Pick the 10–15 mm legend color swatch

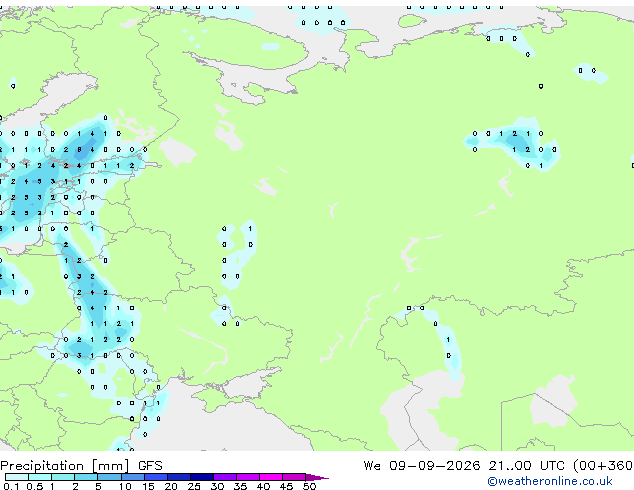[132, 477]
